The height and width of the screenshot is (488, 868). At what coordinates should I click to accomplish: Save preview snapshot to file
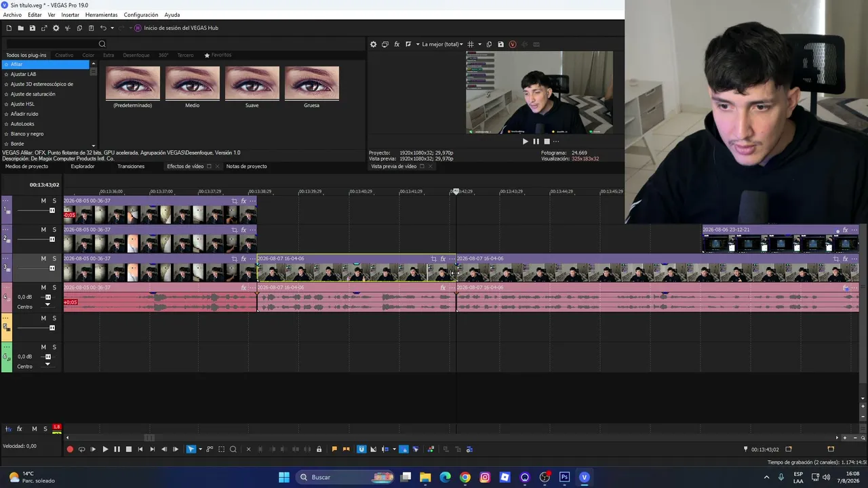click(x=500, y=44)
